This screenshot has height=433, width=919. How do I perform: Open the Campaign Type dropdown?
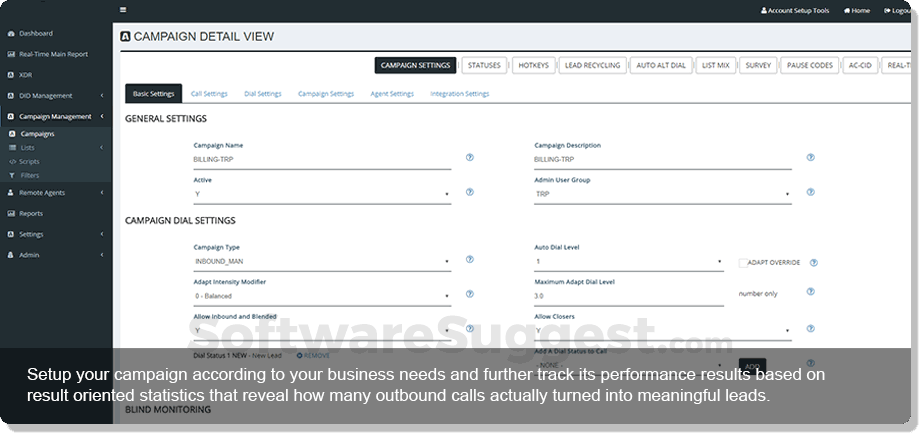pos(321,262)
